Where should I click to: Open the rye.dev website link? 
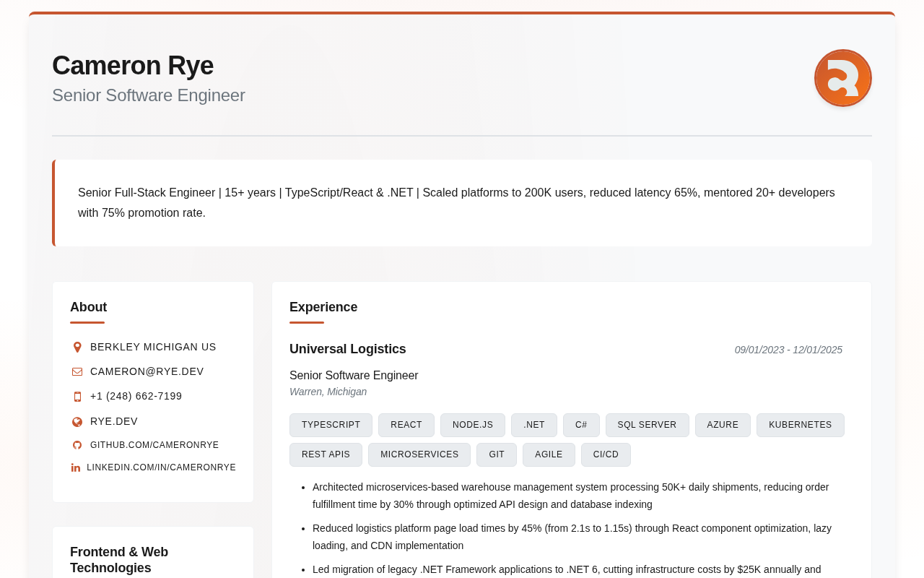pos(113,421)
